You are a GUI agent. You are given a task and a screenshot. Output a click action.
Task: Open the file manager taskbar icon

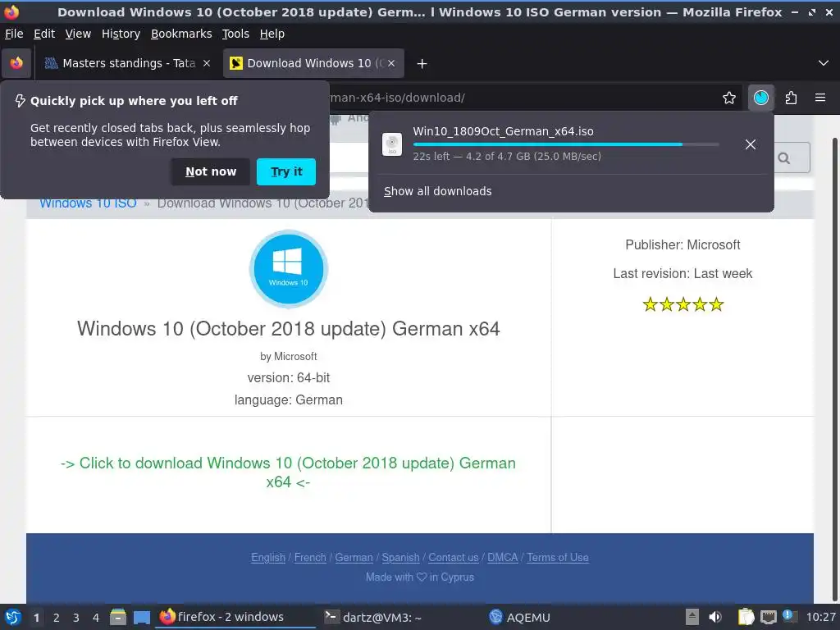[x=118, y=617]
